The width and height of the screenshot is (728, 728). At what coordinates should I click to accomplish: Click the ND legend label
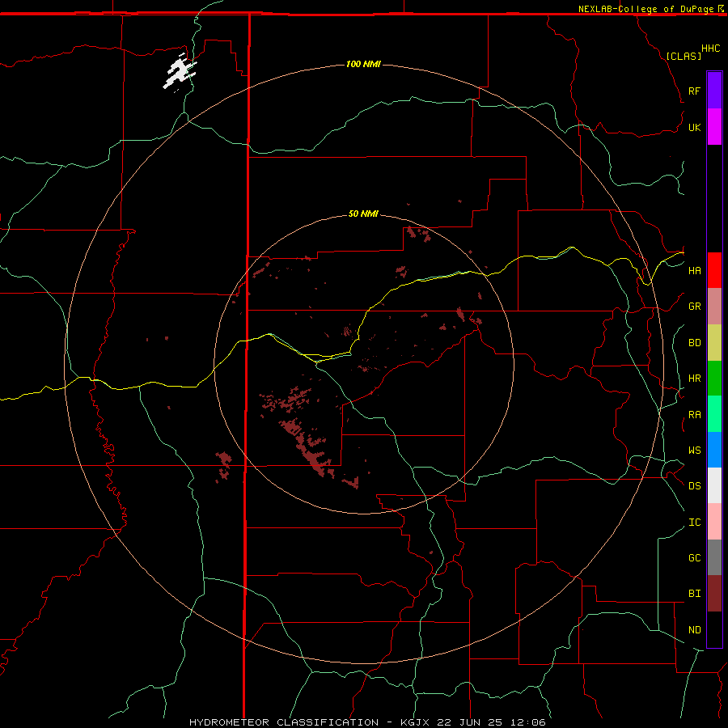694,630
